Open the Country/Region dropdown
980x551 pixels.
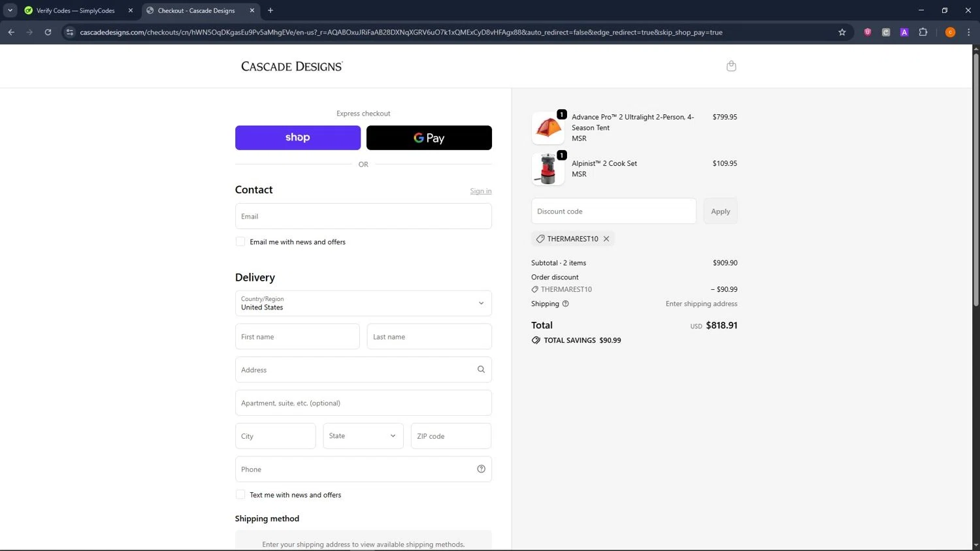[363, 303]
